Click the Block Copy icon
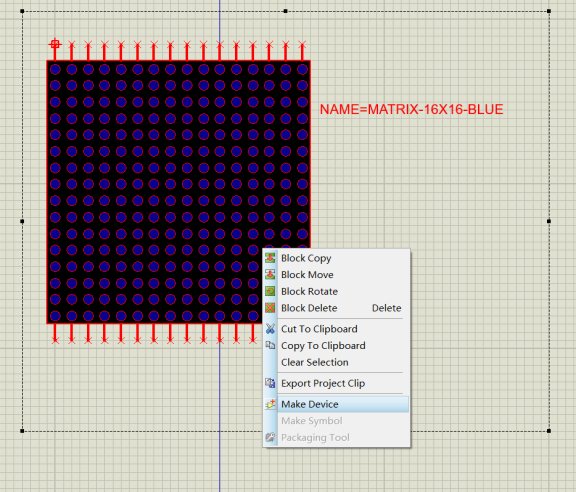Screen dimensions: 576x492 tap(270, 258)
